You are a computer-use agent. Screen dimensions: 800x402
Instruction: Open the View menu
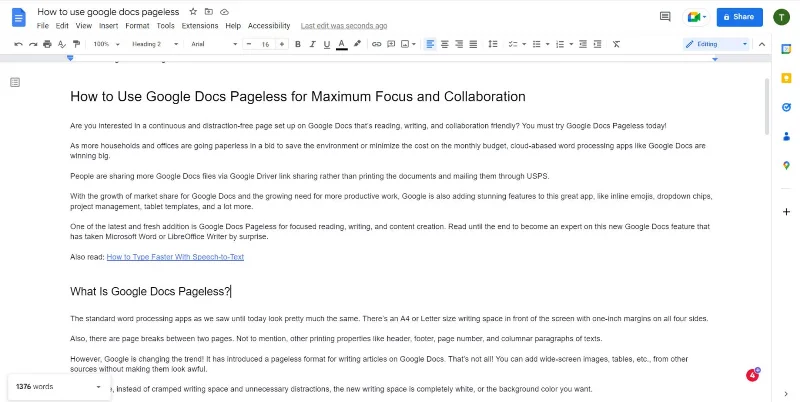click(x=84, y=26)
